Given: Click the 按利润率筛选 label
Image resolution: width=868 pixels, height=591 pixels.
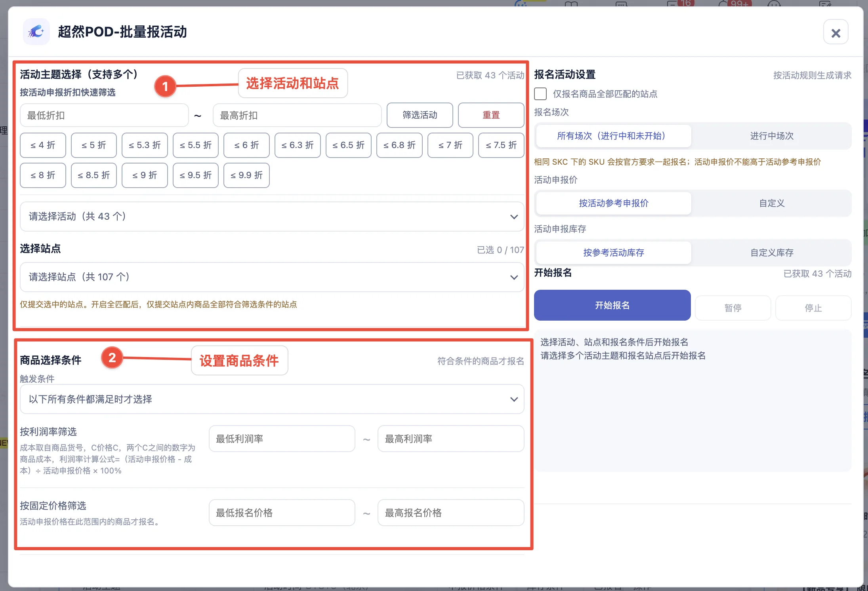Looking at the screenshot, I should tap(48, 431).
